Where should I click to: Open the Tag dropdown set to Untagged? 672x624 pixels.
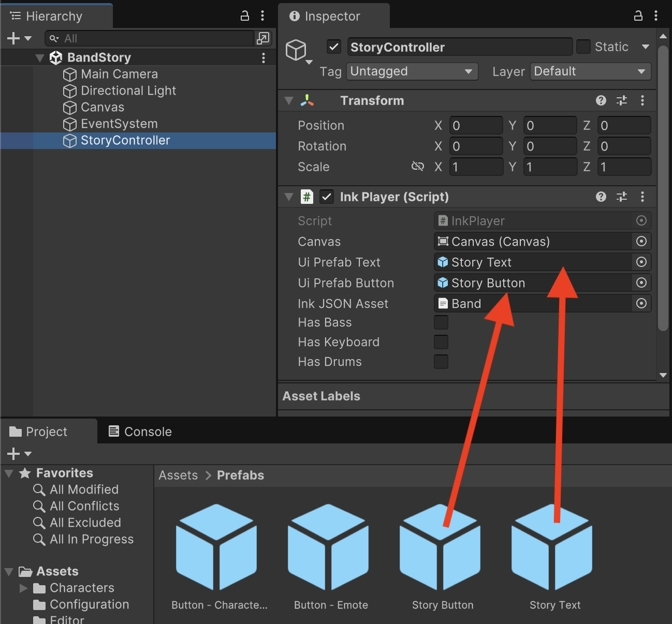[x=412, y=71]
